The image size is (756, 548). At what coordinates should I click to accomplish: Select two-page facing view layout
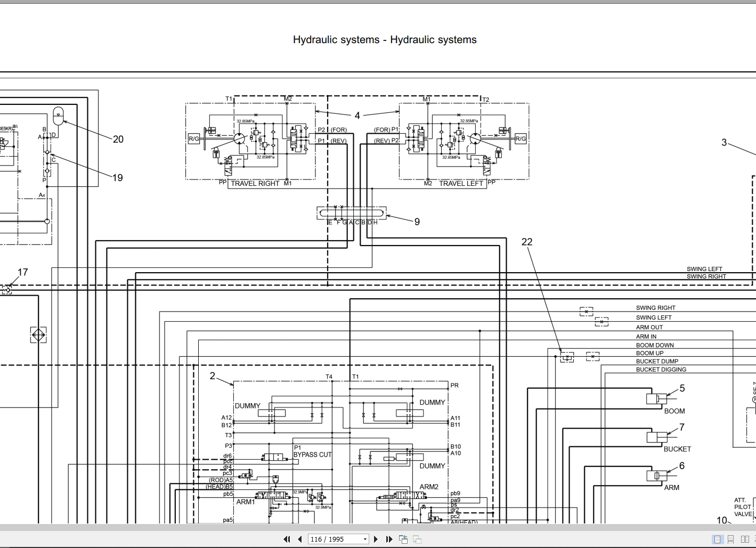click(x=744, y=539)
